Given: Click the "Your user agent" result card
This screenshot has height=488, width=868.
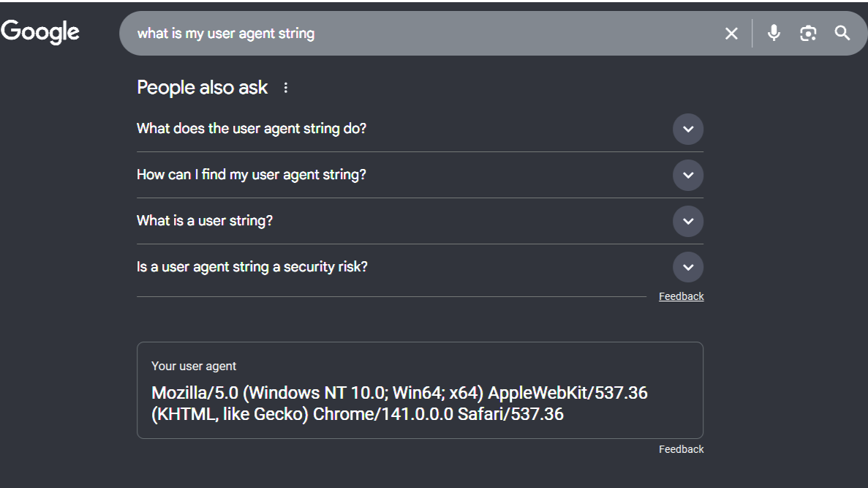Looking at the screenshot, I should [x=419, y=390].
